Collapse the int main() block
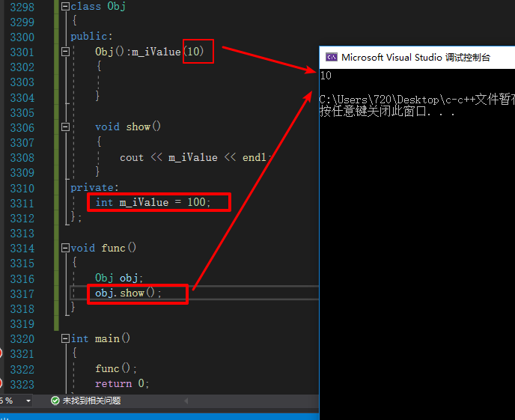The width and height of the screenshot is (515, 420). [65, 338]
